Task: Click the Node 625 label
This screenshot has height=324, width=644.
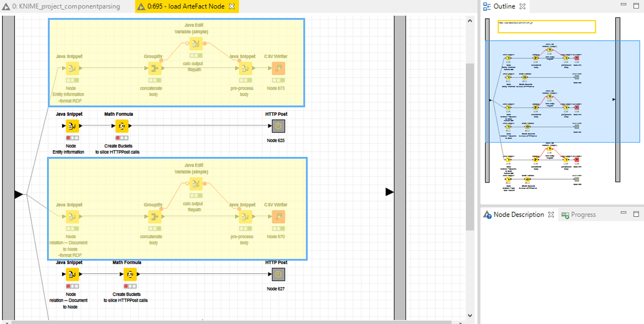Action: (x=276, y=141)
